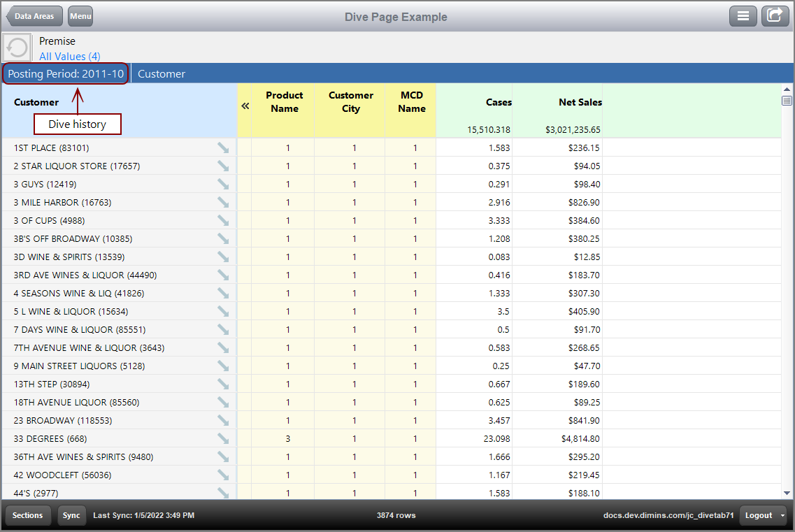
Task: Dive arrow for 7 DAYS WINE & LIQUOR
Action: (x=223, y=330)
